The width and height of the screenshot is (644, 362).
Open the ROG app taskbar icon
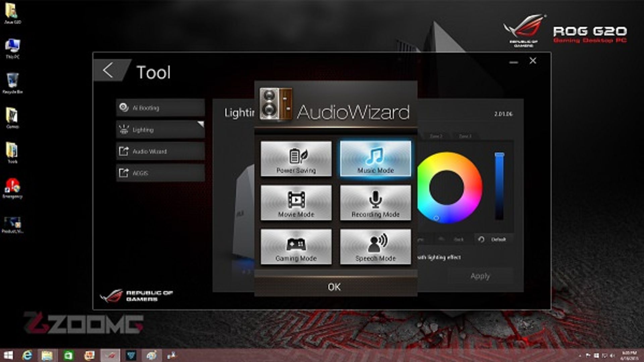pyautogui.click(x=110, y=355)
